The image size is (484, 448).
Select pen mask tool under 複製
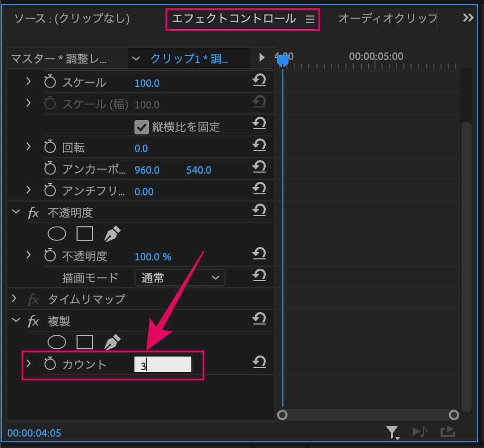tap(112, 342)
